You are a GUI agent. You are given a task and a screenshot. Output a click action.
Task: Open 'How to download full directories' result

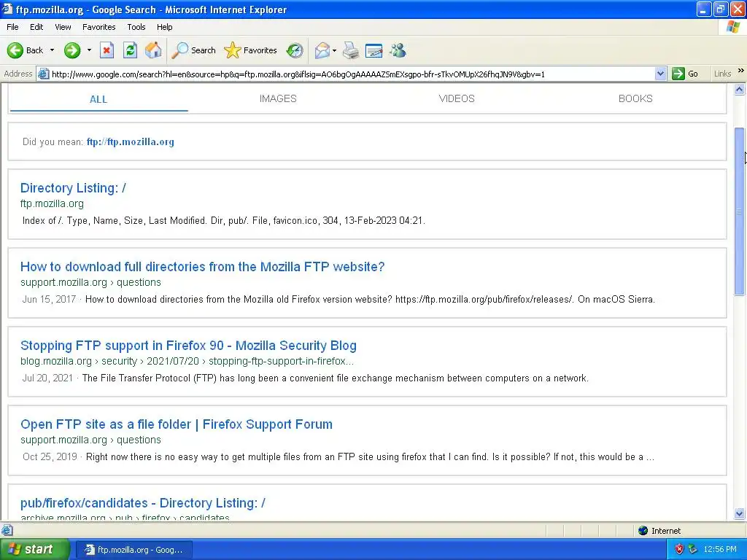click(202, 267)
